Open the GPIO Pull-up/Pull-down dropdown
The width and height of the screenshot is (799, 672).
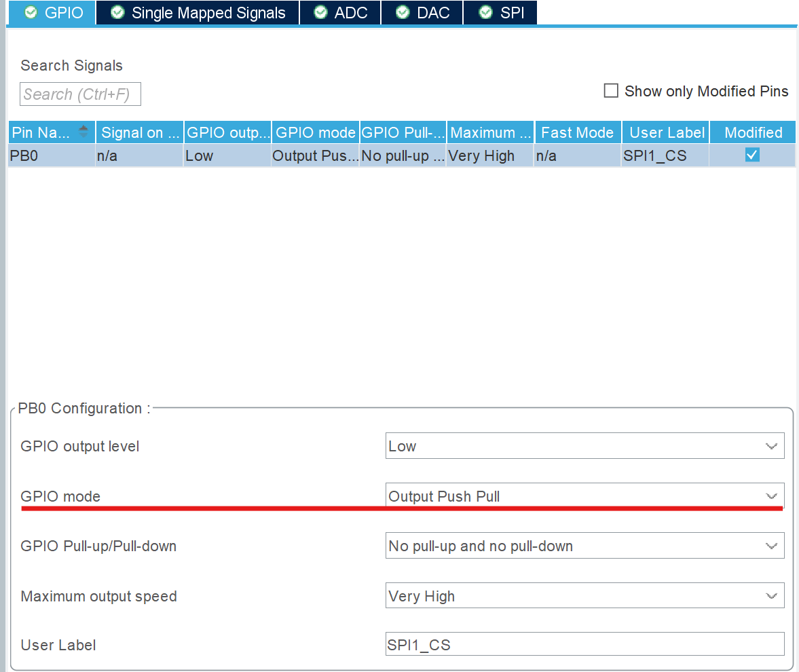tap(584, 546)
